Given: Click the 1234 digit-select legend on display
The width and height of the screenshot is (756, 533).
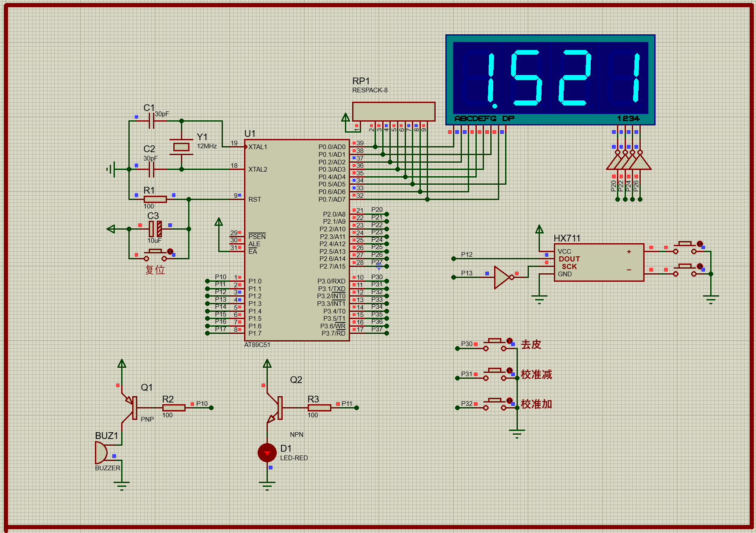Looking at the screenshot, I should [x=628, y=119].
